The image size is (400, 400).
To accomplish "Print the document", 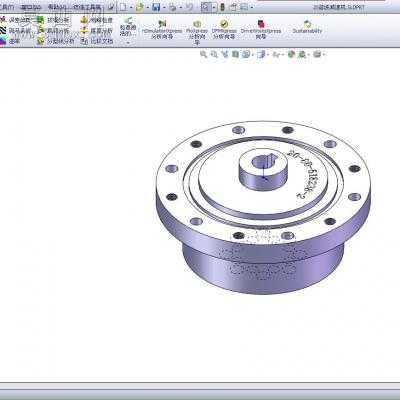I will pos(172,7).
